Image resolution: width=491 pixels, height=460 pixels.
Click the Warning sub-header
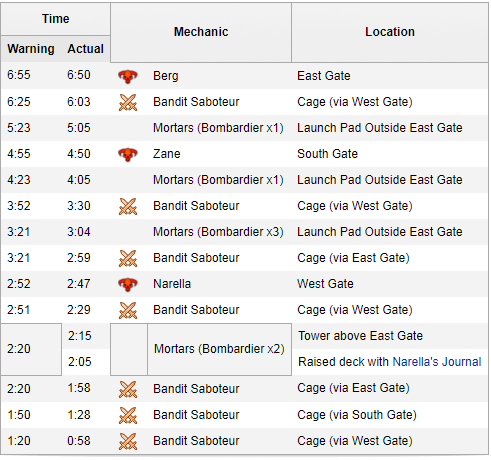31,49
